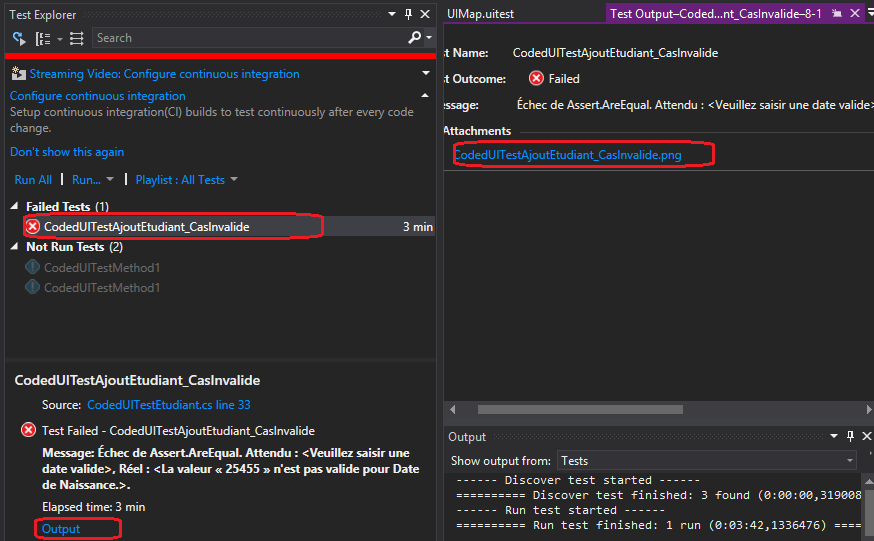The height and width of the screenshot is (541, 874).
Task: Collapse the Failed Tests group
Action: pyautogui.click(x=15, y=207)
